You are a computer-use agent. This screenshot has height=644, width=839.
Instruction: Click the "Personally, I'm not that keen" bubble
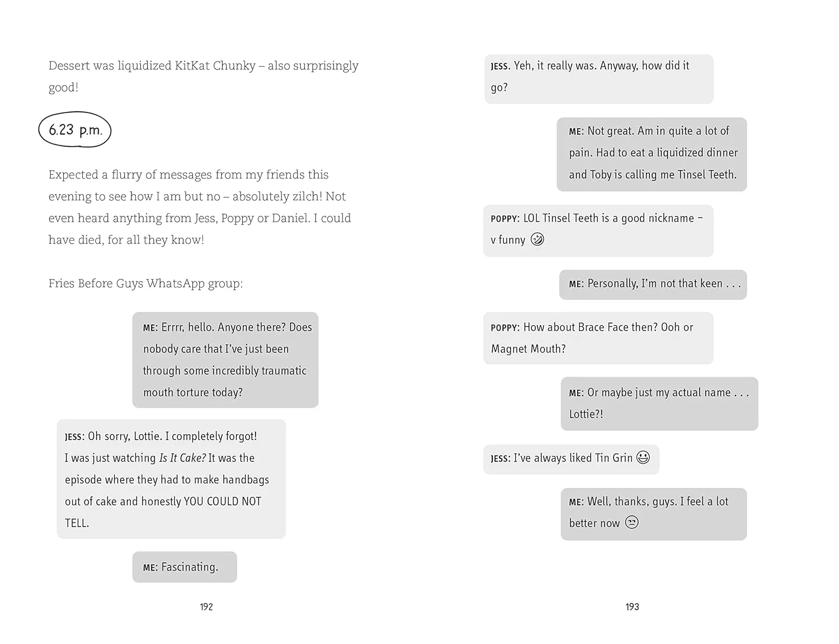coord(653,284)
